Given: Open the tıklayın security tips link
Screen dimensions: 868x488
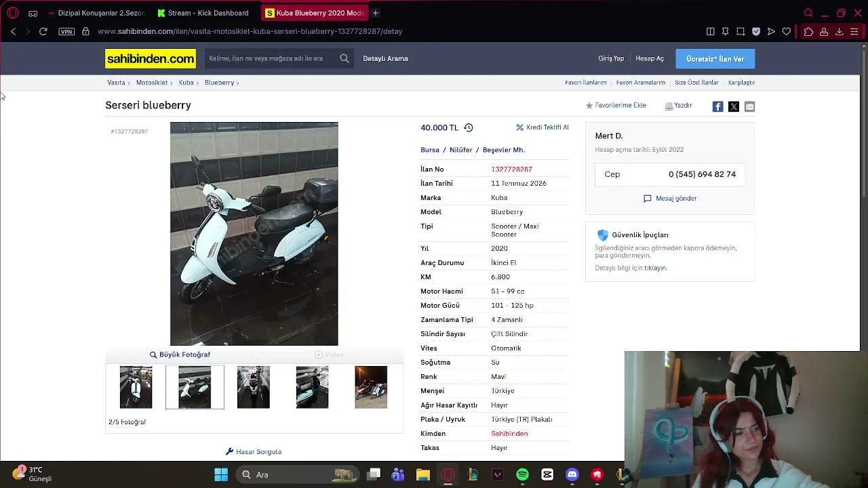Looking at the screenshot, I should pyautogui.click(x=656, y=268).
